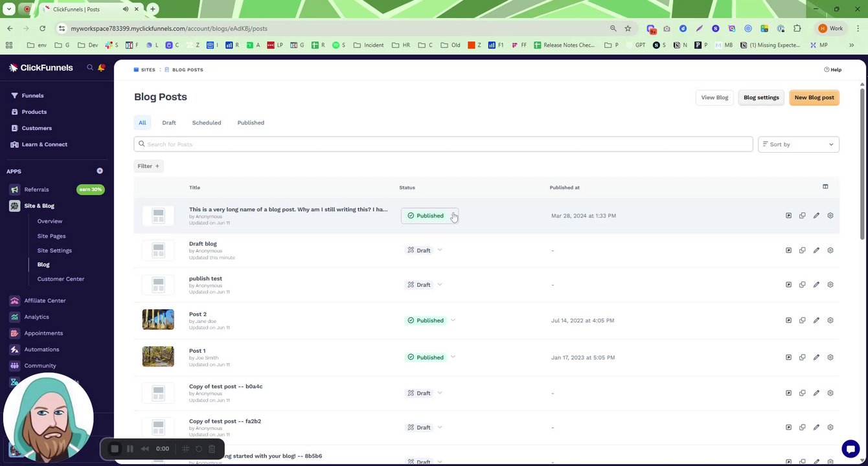Duplicate the 'Copy of test post -- b0a4c' row
The image size is (868, 466).
(802, 393)
